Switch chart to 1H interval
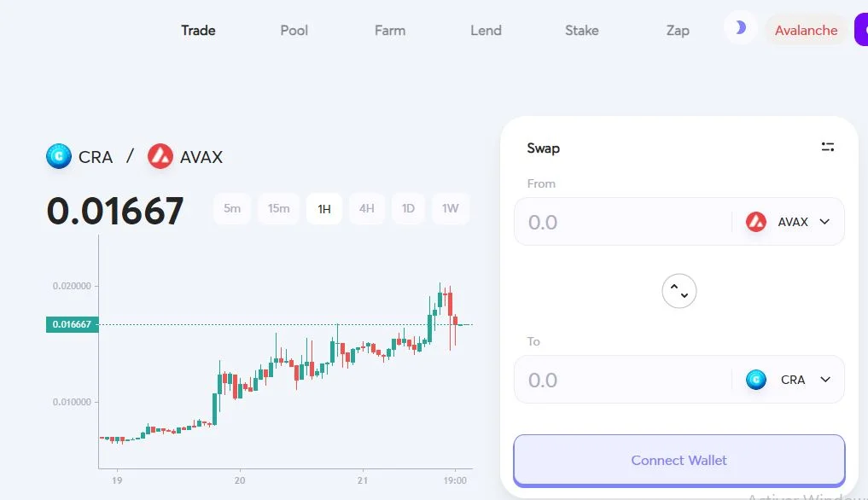This screenshot has height=500, width=868. tap(324, 208)
